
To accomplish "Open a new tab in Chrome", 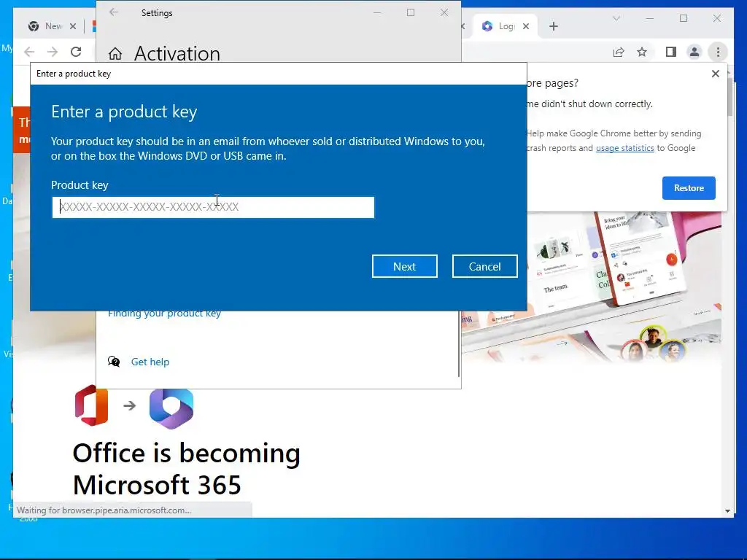I will 553,26.
